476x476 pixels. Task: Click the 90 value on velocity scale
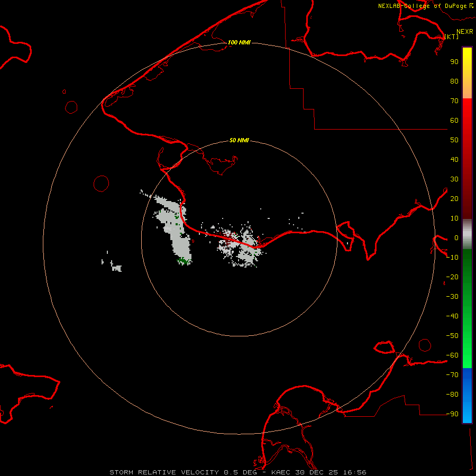(454, 62)
